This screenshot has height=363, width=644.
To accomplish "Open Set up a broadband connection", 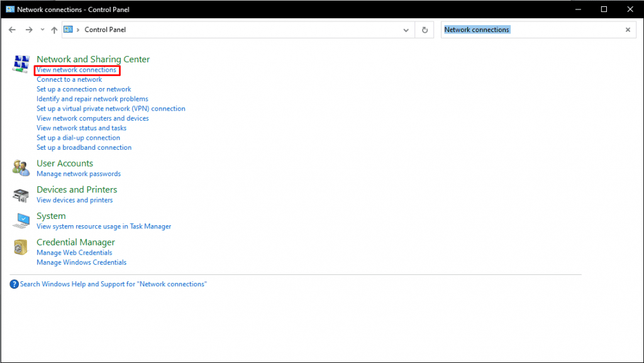I will [x=84, y=147].
